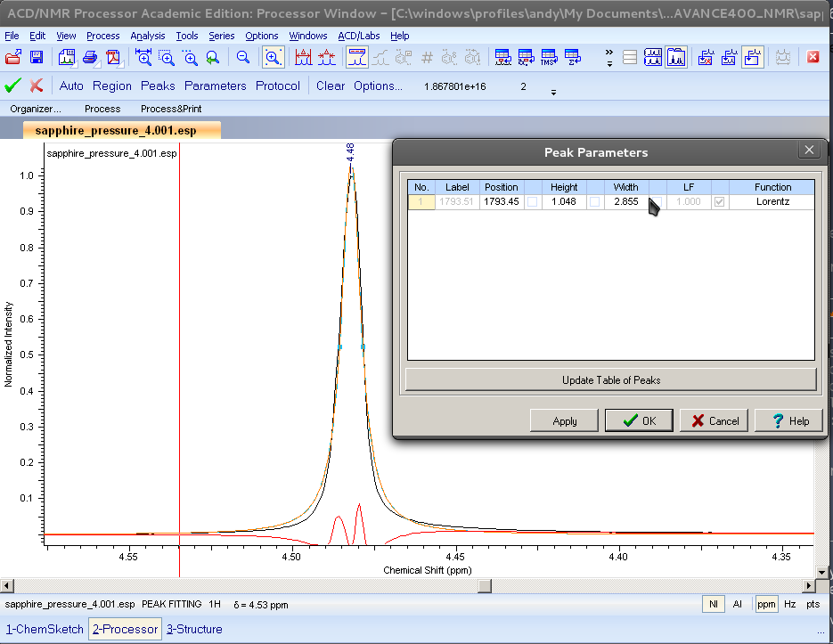The width and height of the screenshot is (833, 644).
Task: Click the Auto peak fitting button
Action: point(71,86)
